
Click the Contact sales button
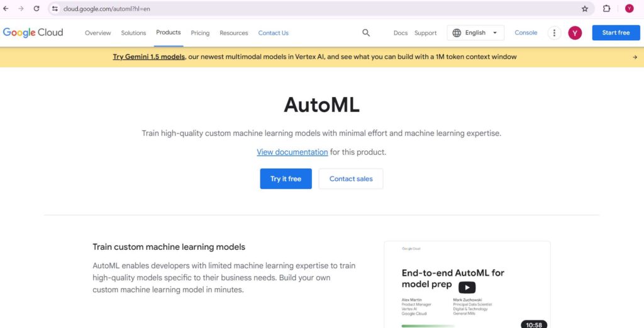[351, 179]
